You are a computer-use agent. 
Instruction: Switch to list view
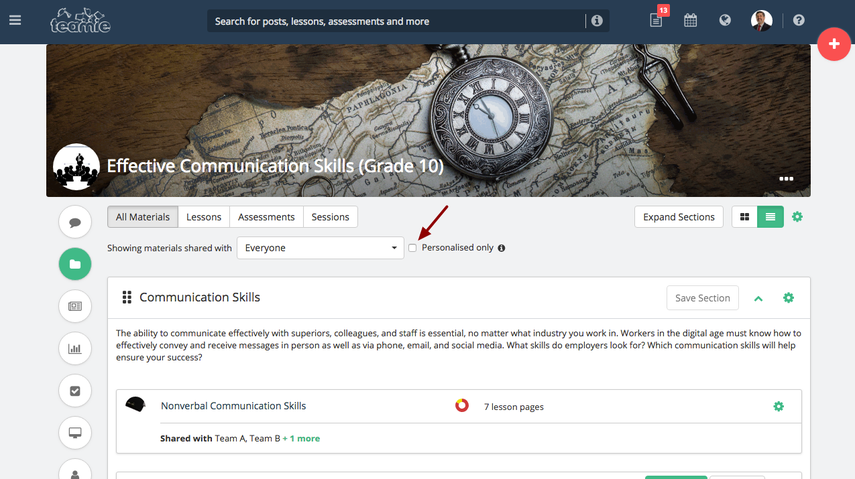click(770, 217)
